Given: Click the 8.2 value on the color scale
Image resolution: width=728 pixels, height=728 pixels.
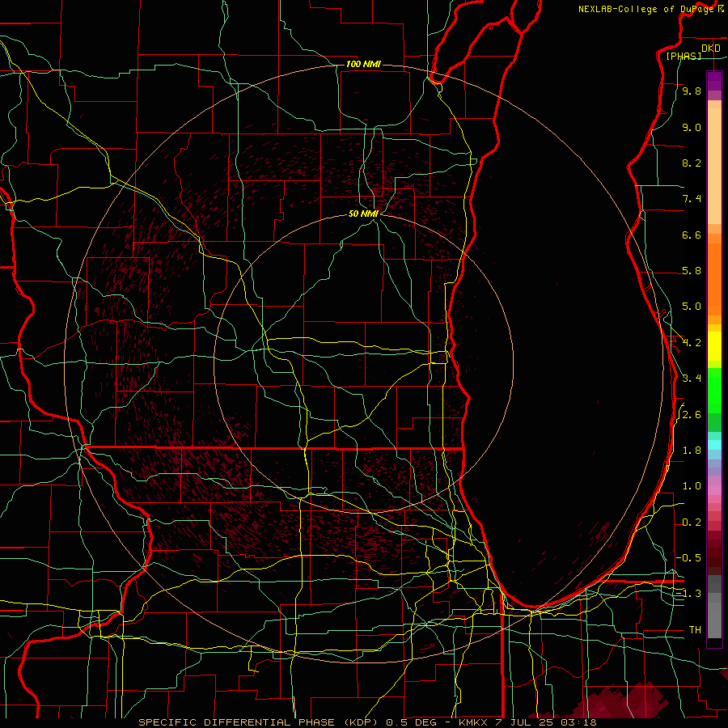Looking at the screenshot, I should point(692,163).
